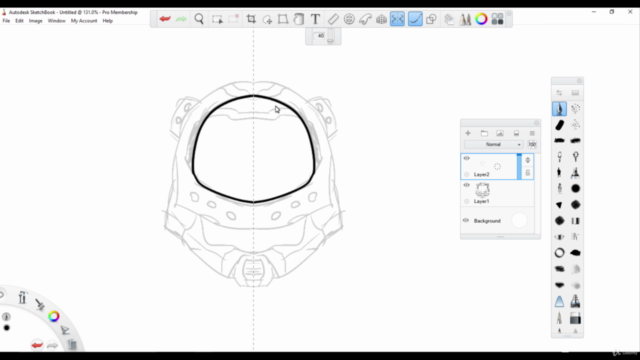This screenshot has height=360, width=640.
Task: Open the Copic Color Library
Action: point(497,19)
